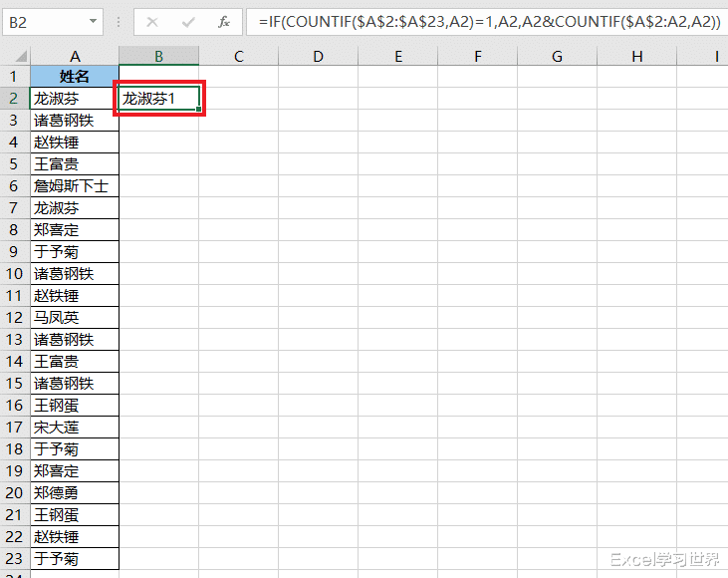
Task: Click cell A5 with 王富贵
Action: (75, 164)
